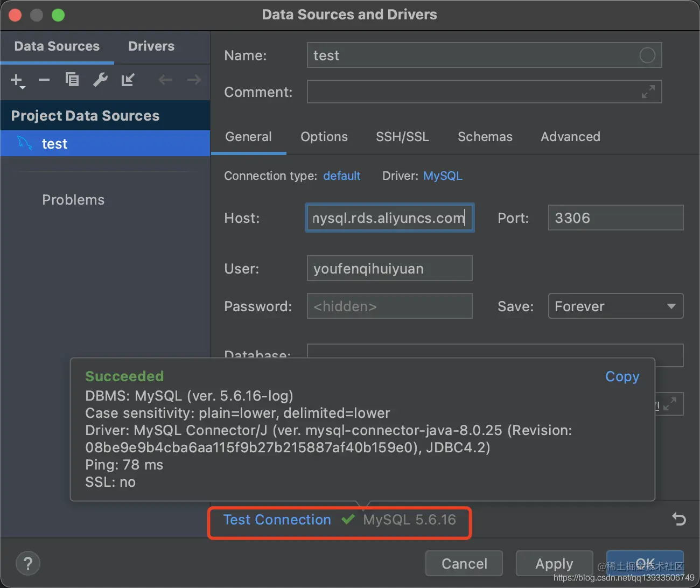Open help with question mark button

tap(28, 564)
